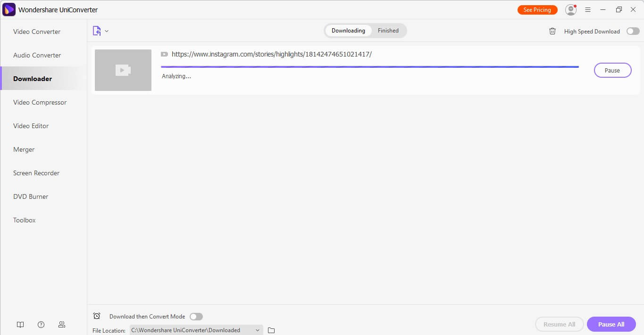Click the Resume All button
This screenshot has height=335, width=644.
coord(560,324)
